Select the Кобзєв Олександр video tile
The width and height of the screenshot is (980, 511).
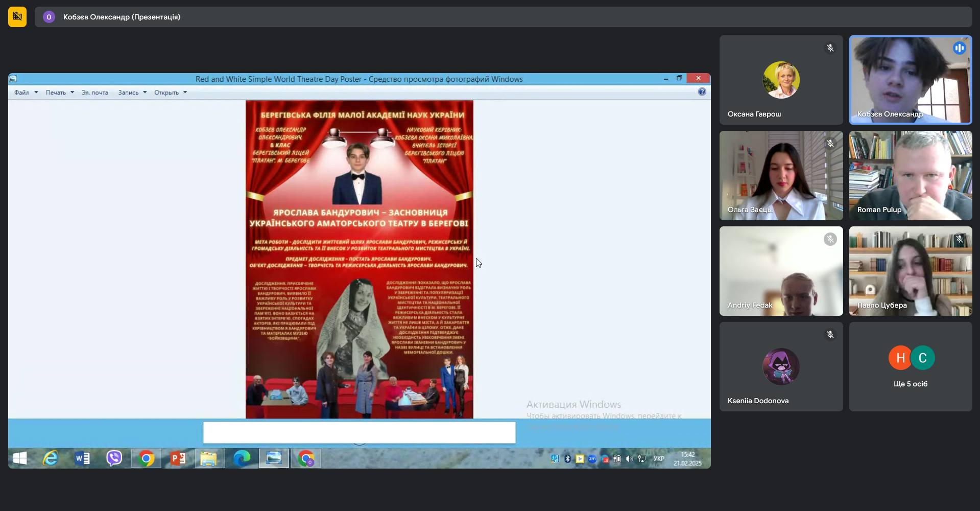[911, 80]
